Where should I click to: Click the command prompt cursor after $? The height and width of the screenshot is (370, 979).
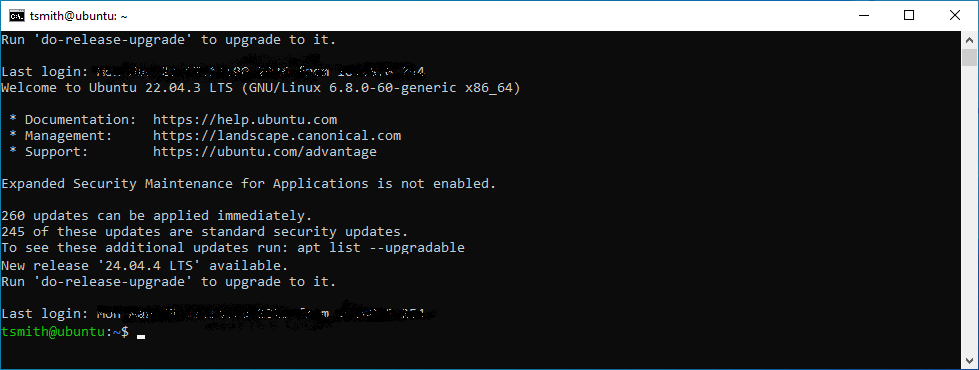click(141, 336)
